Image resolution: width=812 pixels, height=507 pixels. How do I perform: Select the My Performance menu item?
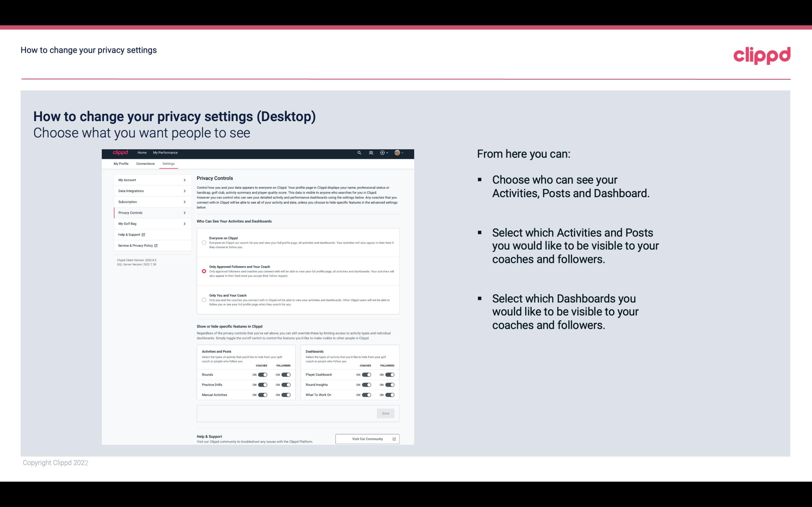pos(165,153)
